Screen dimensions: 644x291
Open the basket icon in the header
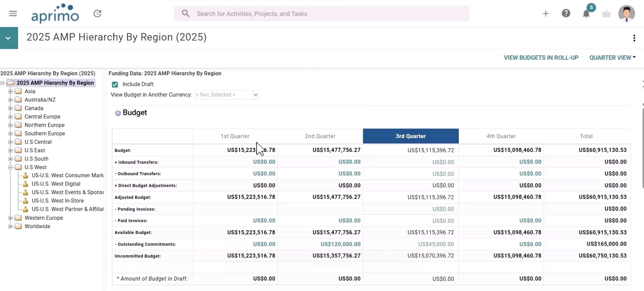606,13
